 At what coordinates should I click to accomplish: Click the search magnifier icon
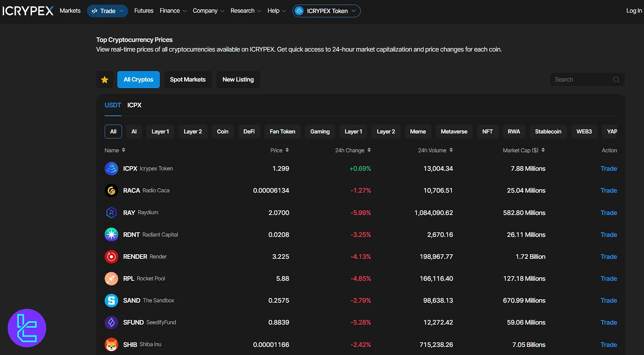[x=616, y=80]
